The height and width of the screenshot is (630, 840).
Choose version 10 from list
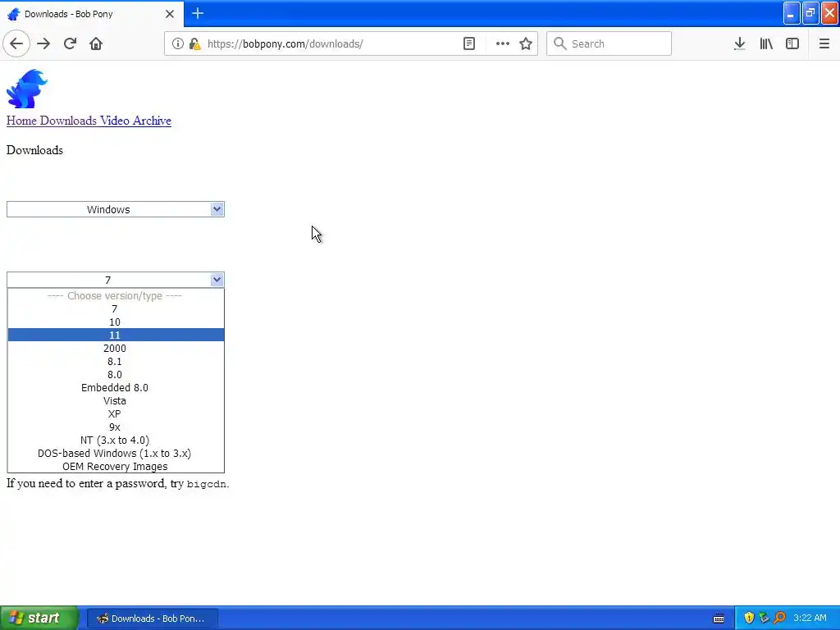point(115,322)
